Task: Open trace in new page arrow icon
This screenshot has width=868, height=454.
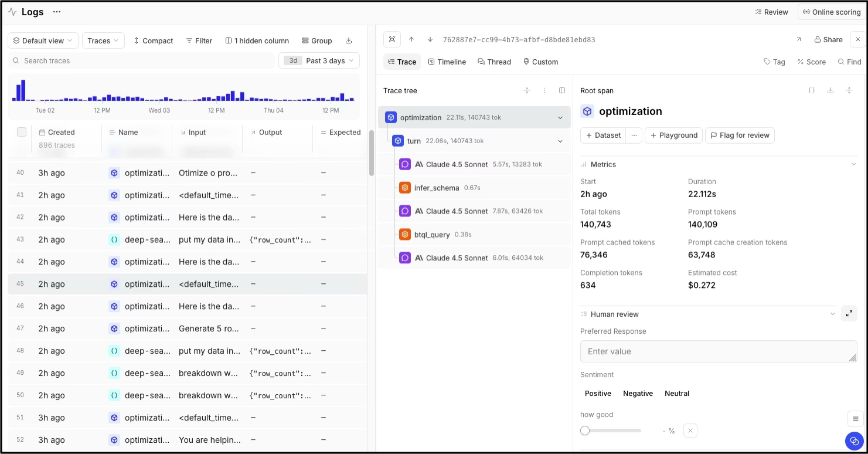Action: point(798,39)
